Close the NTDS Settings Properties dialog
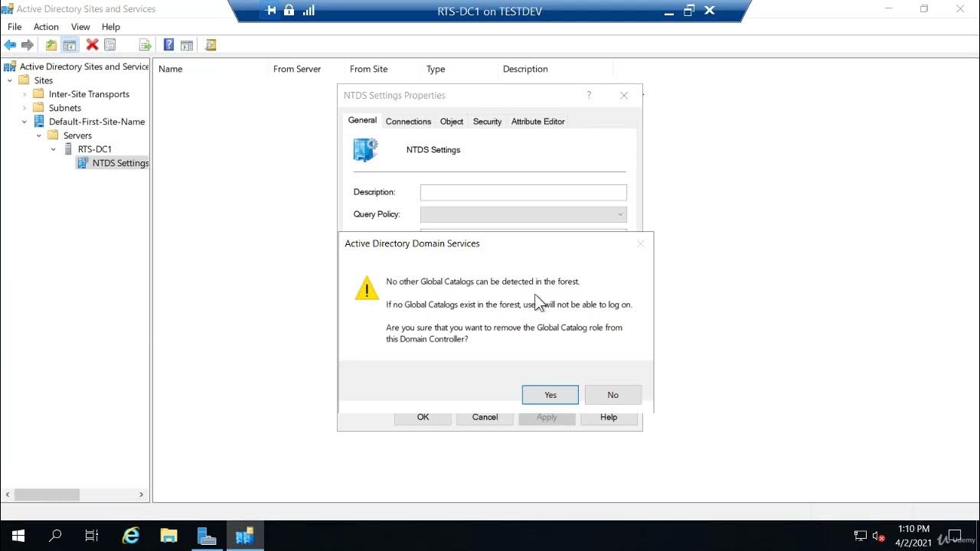 pos(624,96)
